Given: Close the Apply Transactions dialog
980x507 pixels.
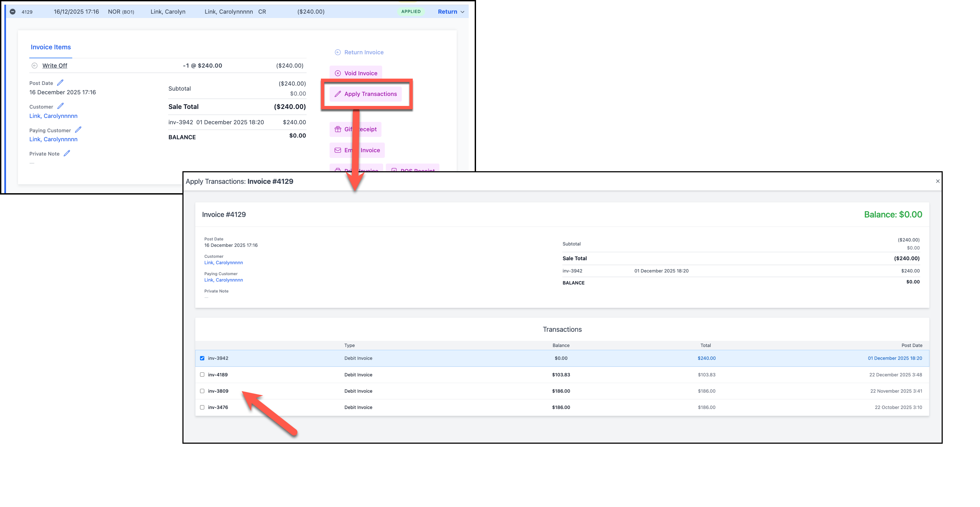Looking at the screenshot, I should point(937,181).
